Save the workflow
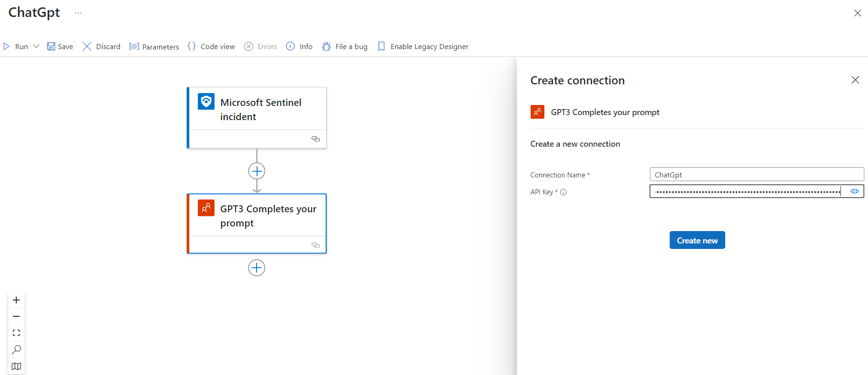 (x=60, y=46)
